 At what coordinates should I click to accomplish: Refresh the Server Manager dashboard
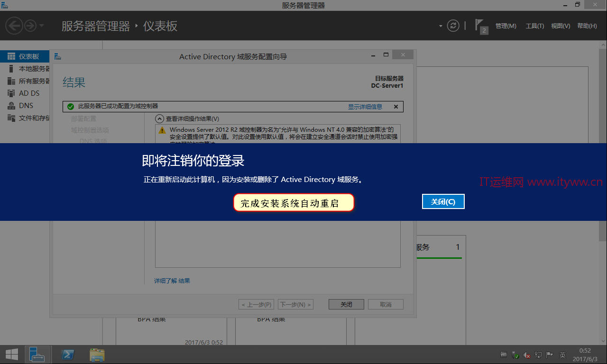coord(453,26)
